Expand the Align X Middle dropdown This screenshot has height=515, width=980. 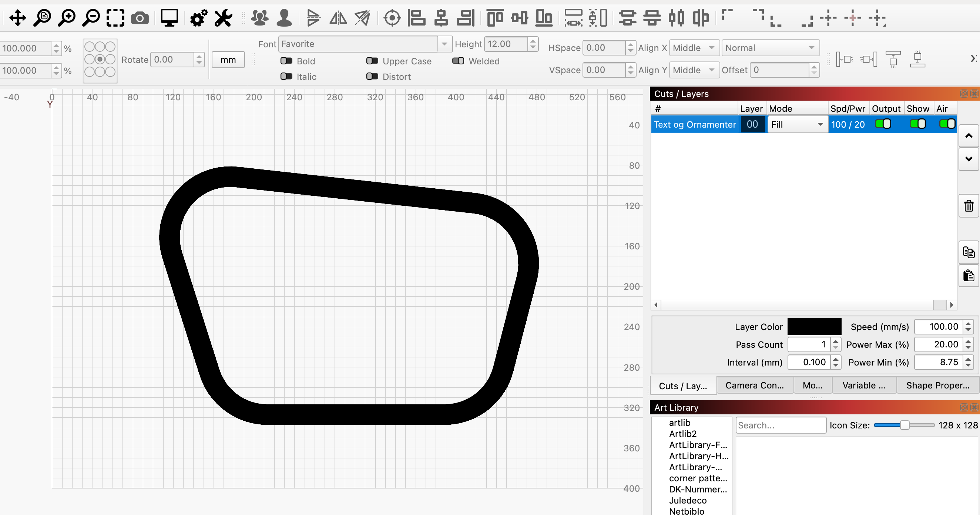point(694,48)
